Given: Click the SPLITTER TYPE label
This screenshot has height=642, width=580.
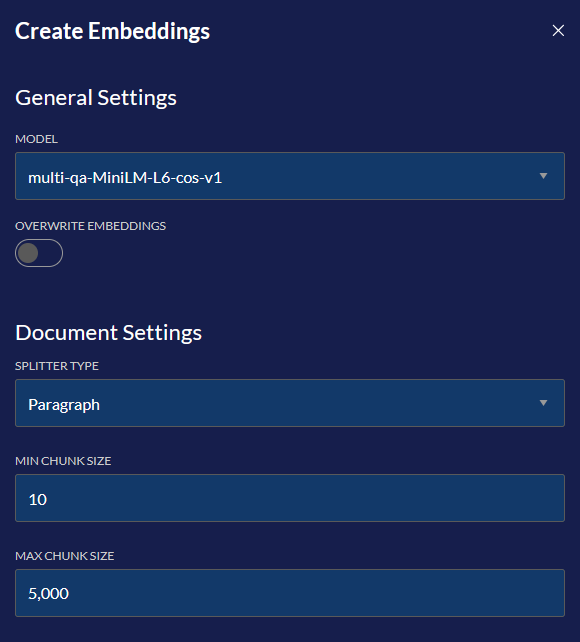Looking at the screenshot, I should [57, 366].
